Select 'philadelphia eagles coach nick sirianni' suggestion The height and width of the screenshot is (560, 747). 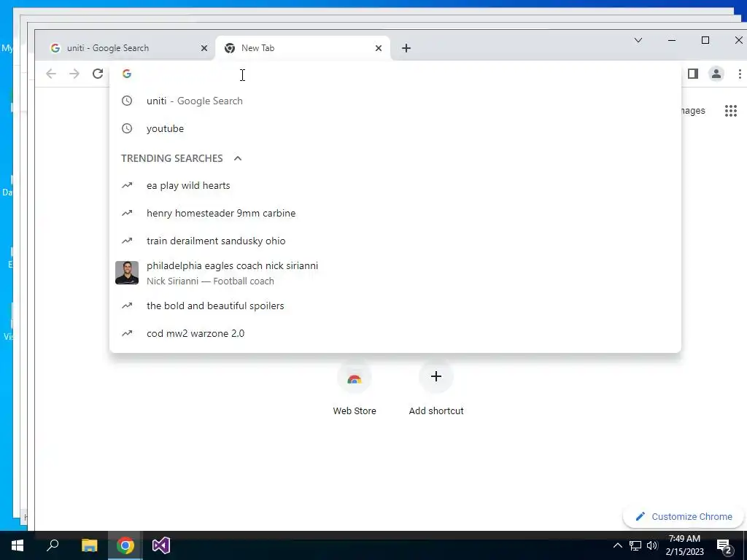tap(395, 273)
